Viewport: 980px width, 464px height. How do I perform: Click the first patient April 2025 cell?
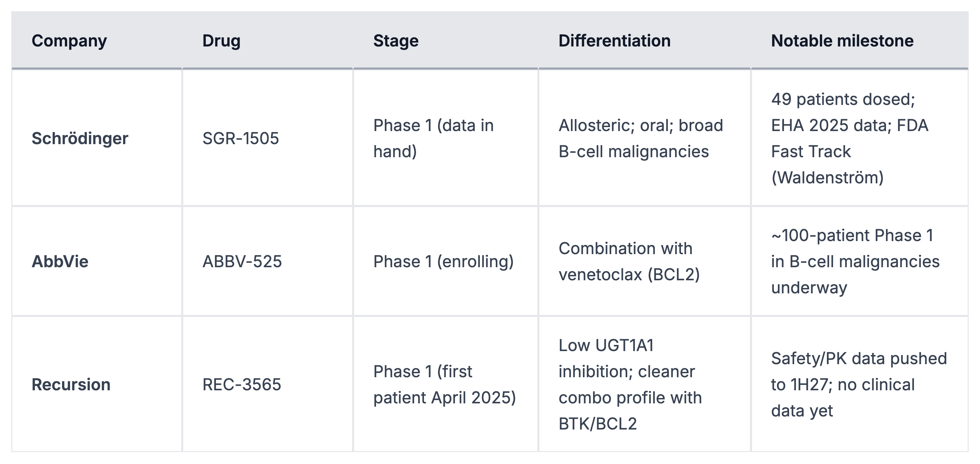click(x=444, y=384)
